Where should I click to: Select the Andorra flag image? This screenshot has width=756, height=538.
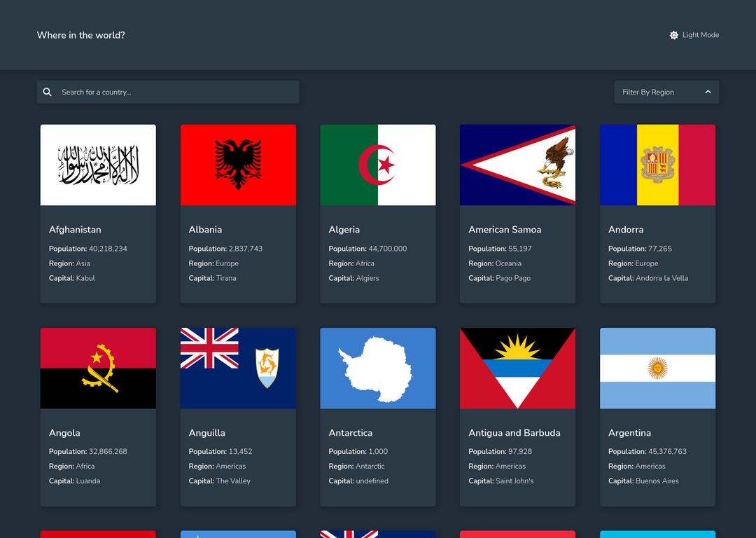657,165
